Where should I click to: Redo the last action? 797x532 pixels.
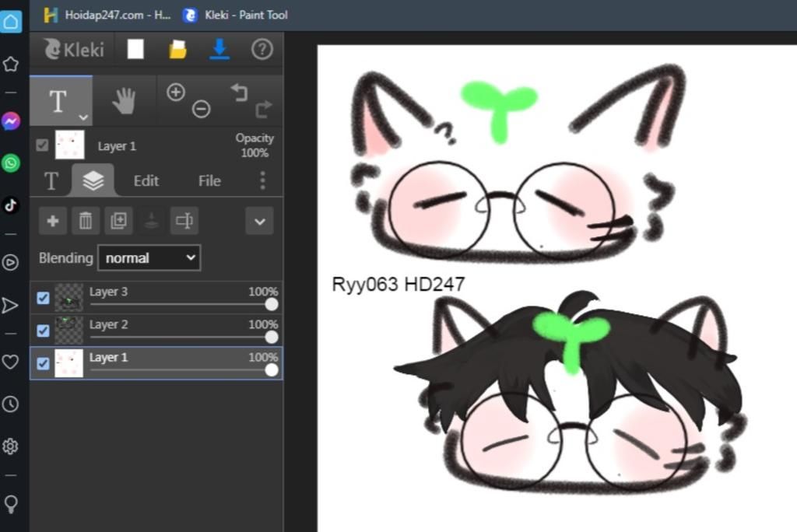[264, 109]
